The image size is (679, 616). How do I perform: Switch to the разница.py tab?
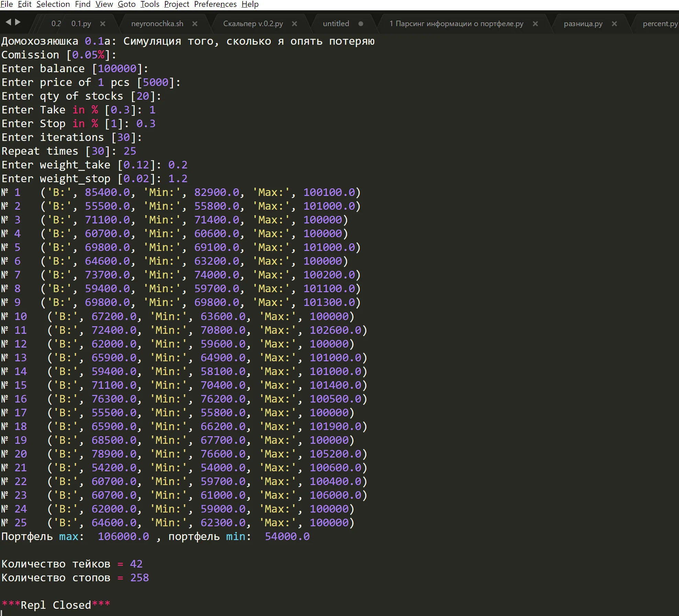(x=583, y=24)
